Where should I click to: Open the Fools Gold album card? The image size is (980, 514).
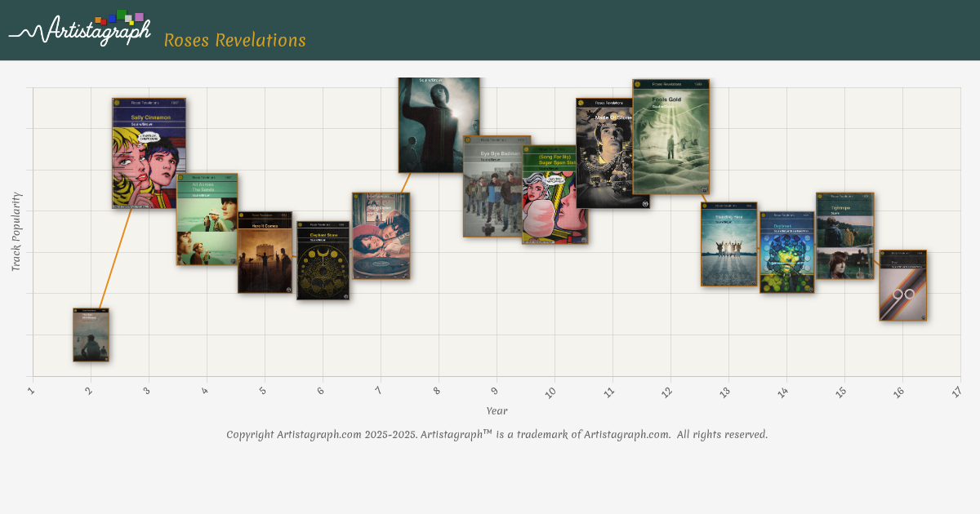click(670, 137)
